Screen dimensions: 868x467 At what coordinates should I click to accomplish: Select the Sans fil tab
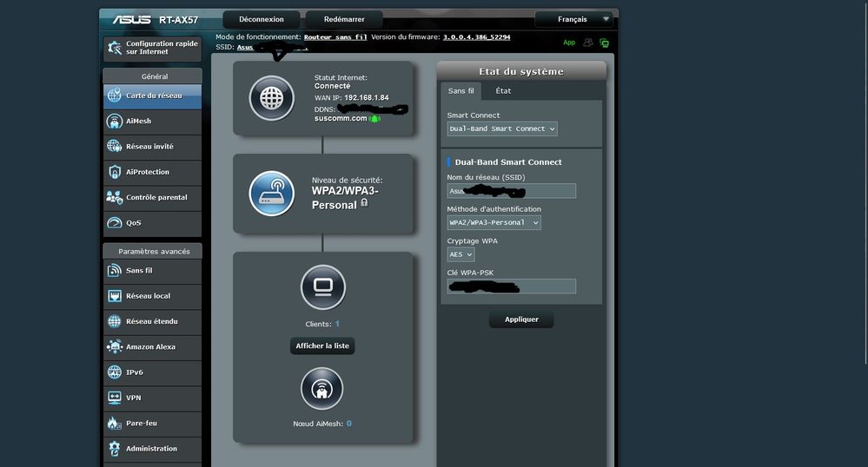[461, 90]
